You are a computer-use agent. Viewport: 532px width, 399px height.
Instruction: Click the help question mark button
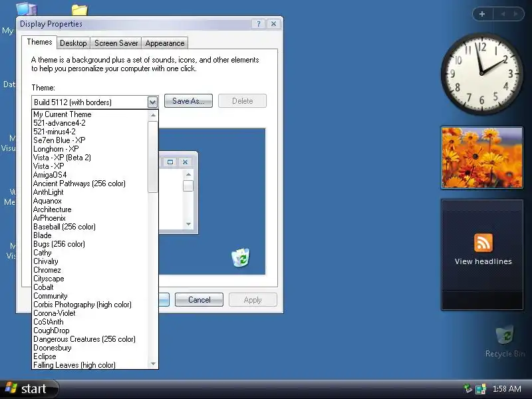(x=258, y=24)
